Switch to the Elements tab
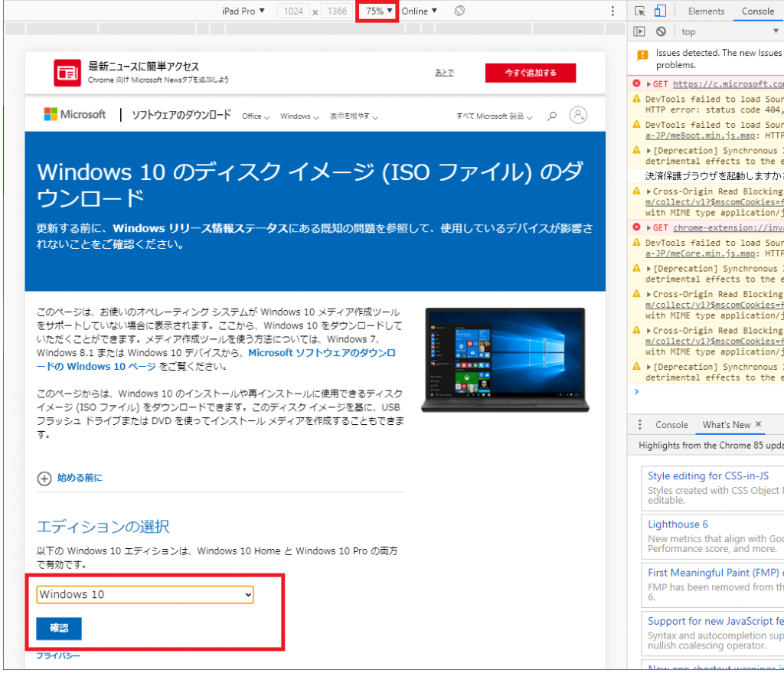Viewport: 784px width, 673px height. 705,11
